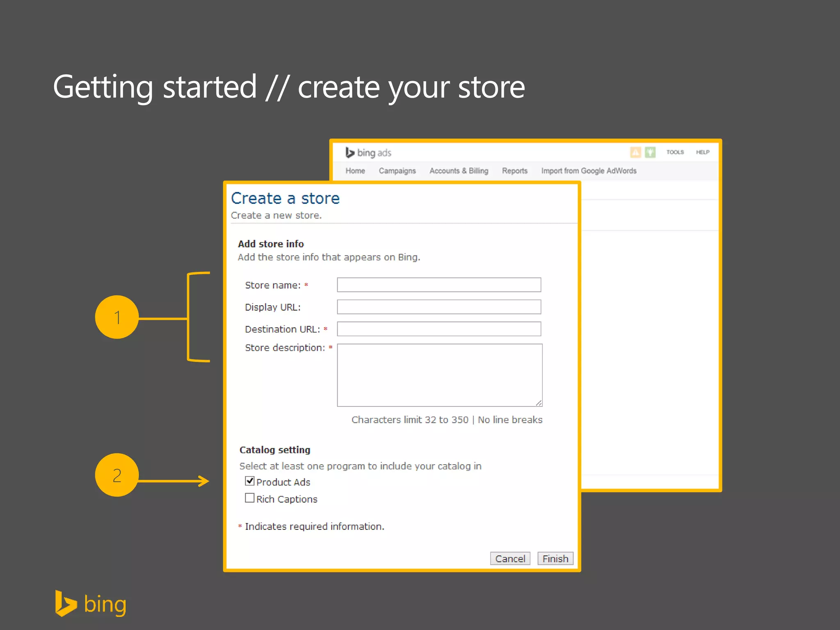Enable the Rich Captions checkbox
Image resolution: width=840 pixels, height=630 pixels.
click(x=249, y=498)
